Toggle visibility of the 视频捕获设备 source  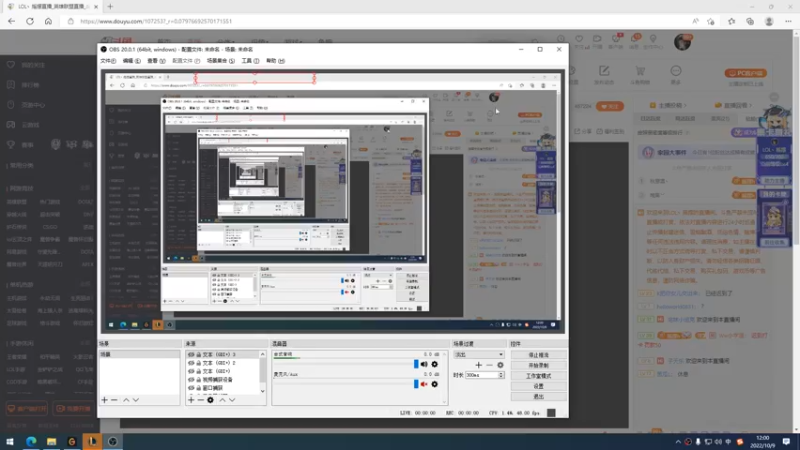191,380
